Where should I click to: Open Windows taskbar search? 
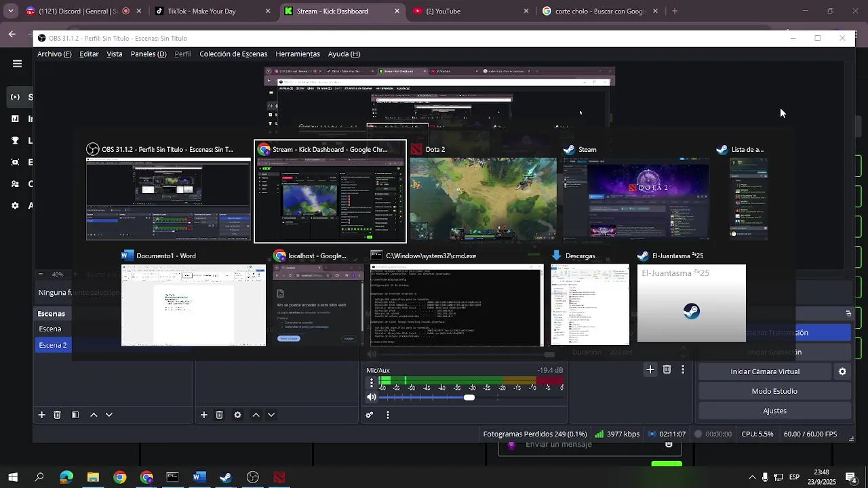point(39,477)
